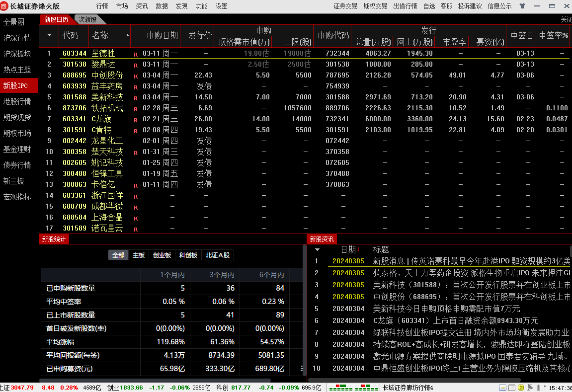Open dropdown arrow left of 代码 column
Screen dimensions: 572x392
pyautogui.click(x=49, y=36)
